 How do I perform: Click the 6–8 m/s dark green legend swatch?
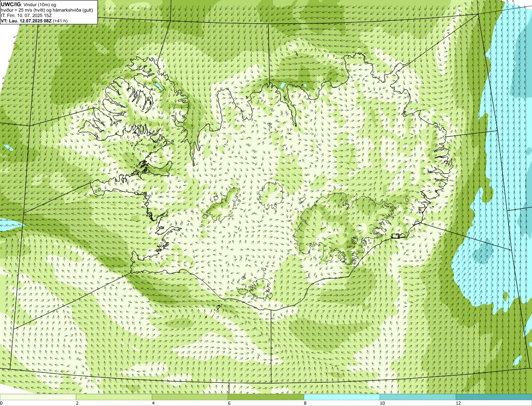click(266, 397)
